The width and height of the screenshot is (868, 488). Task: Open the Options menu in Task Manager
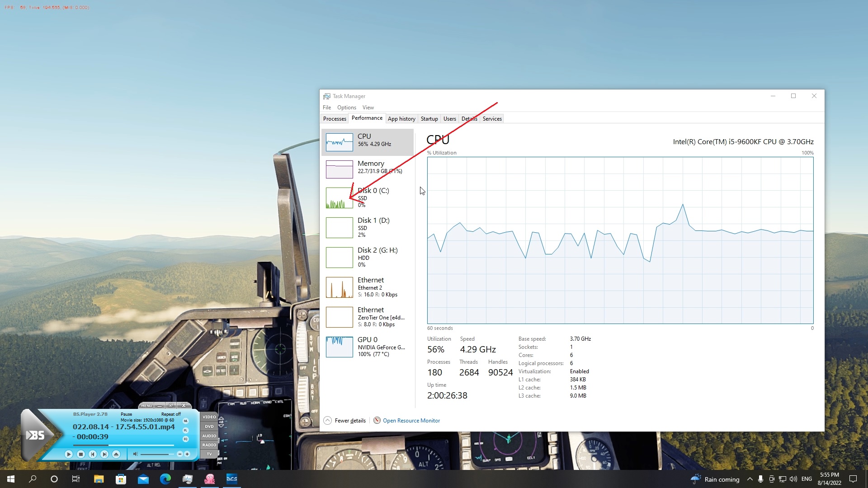(347, 108)
